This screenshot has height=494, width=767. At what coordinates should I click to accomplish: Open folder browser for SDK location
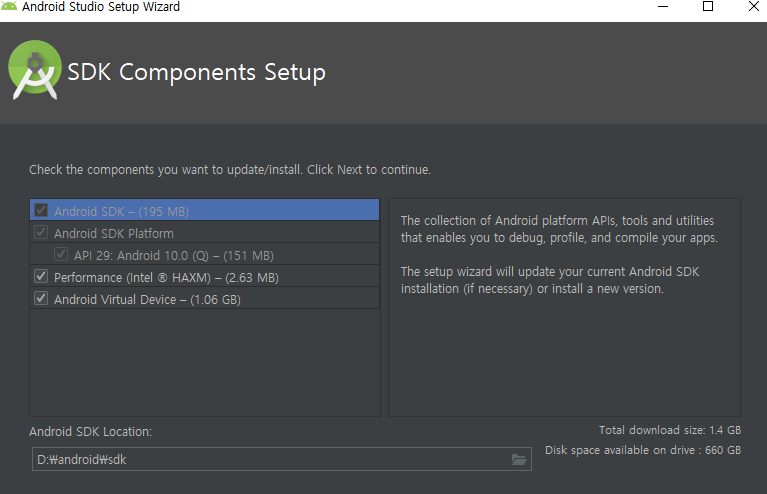tap(519, 459)
